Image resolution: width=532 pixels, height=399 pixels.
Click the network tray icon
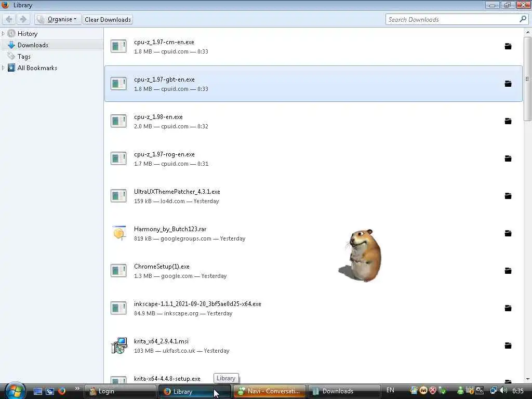pos(494,391)
